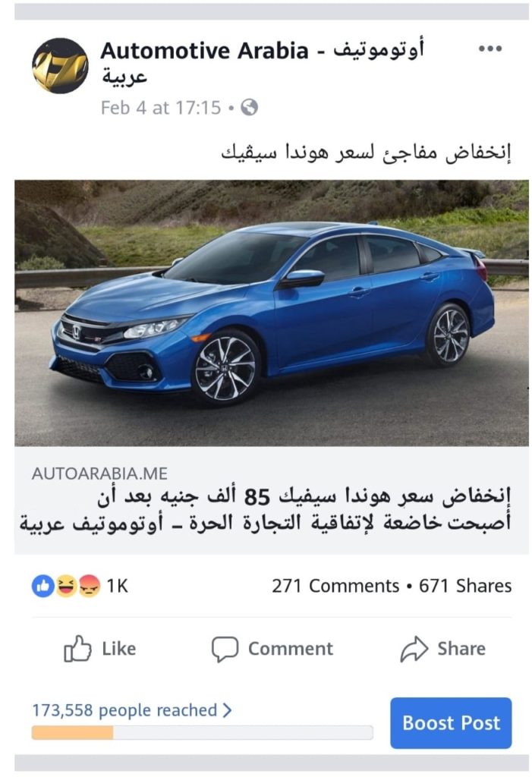
Task: Click the angry reaction emoji
Action: pyautogui.click(x=89, y=587)
